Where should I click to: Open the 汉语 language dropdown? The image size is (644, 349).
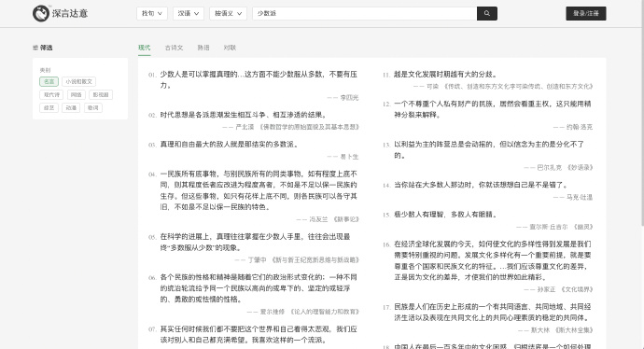tap(189, 14)
